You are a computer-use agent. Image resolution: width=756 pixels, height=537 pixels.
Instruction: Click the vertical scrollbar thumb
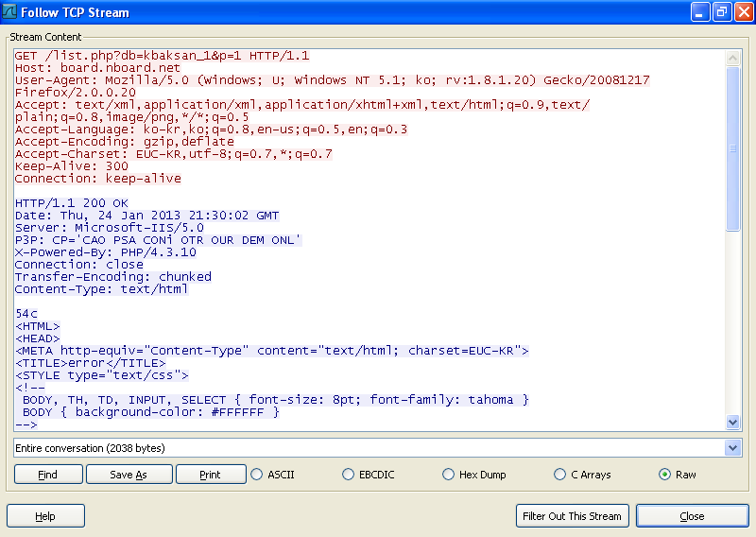tap(732, 147)
